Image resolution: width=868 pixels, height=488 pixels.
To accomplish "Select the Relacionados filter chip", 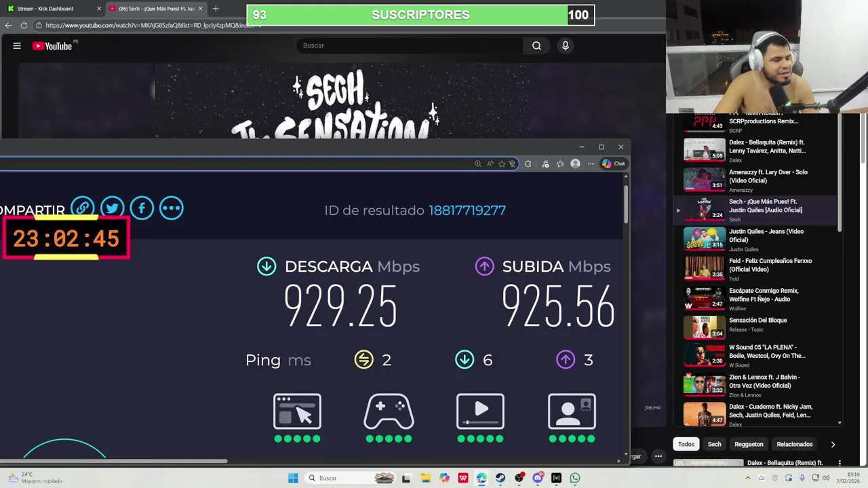I will point(795,444).
